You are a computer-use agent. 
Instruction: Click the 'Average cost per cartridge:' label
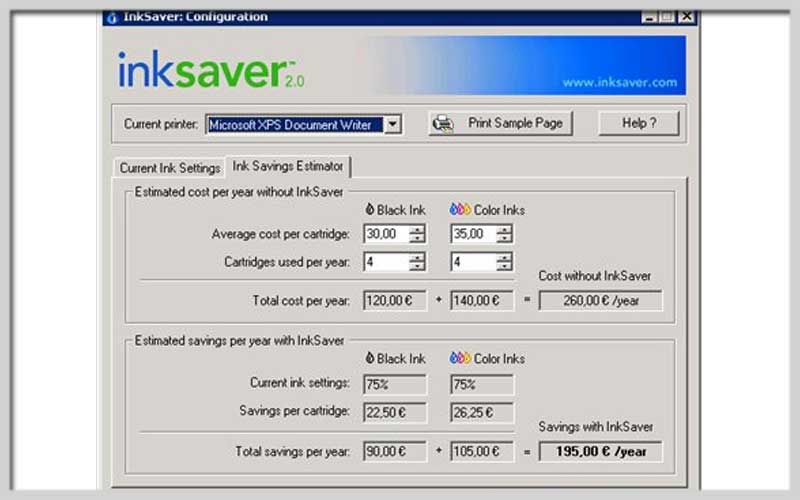[x=281, y=234]
